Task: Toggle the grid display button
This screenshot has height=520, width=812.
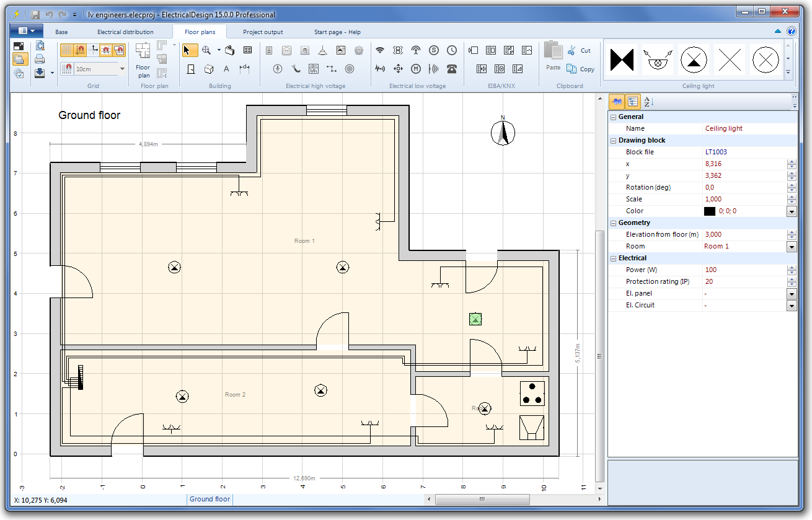Action: (x=67, y=50)
